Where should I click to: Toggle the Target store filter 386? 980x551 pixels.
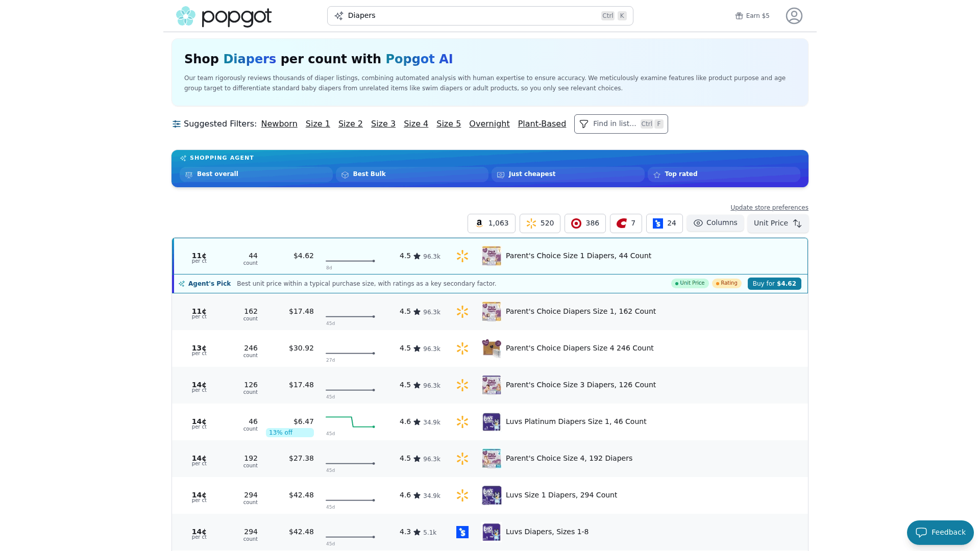585,223
